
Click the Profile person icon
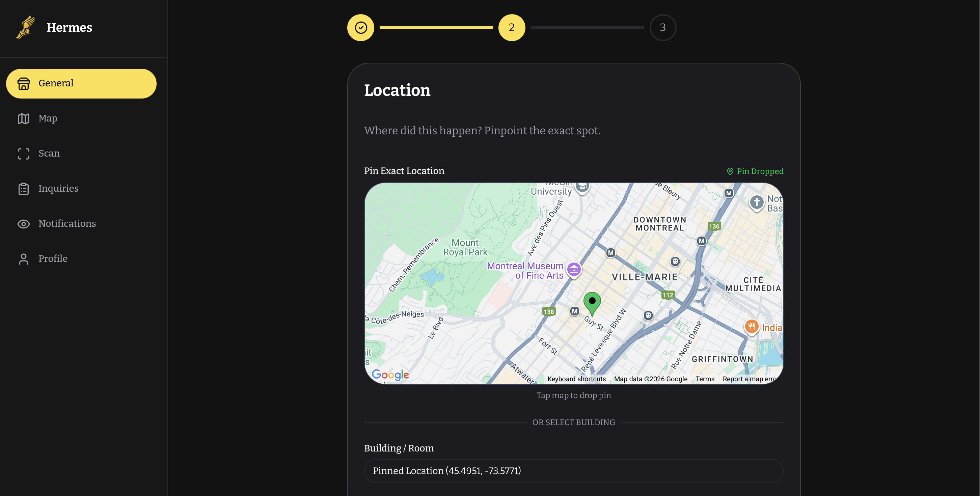[x=24, y=259]
